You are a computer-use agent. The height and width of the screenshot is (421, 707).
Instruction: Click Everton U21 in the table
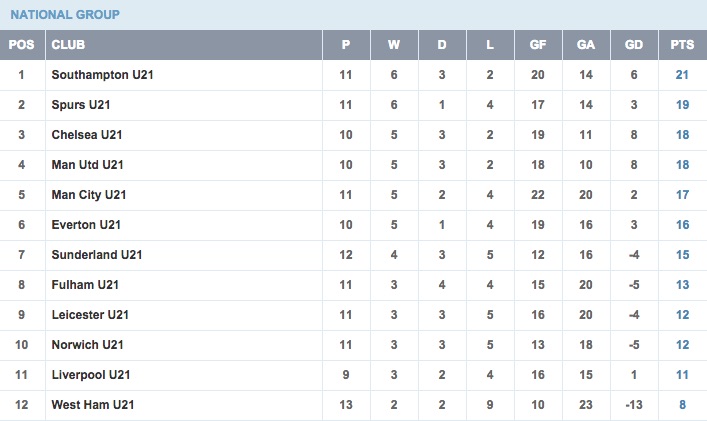pyautogui.click(x=86, y=224)
